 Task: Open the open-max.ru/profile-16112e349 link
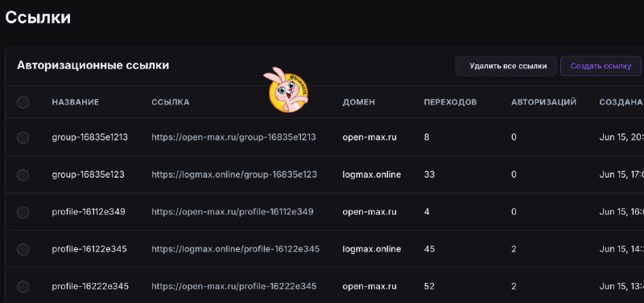point(233,212)
